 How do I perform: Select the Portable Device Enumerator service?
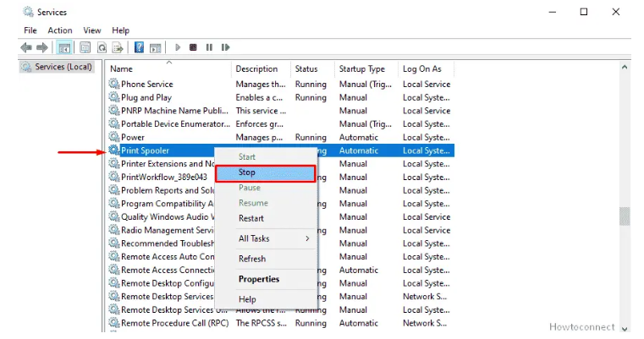[x=175, y=124]
